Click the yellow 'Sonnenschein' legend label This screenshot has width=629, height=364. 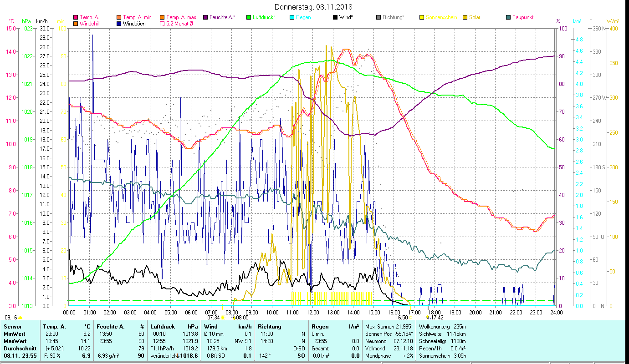pyautogui.click(x=441, y=17)
